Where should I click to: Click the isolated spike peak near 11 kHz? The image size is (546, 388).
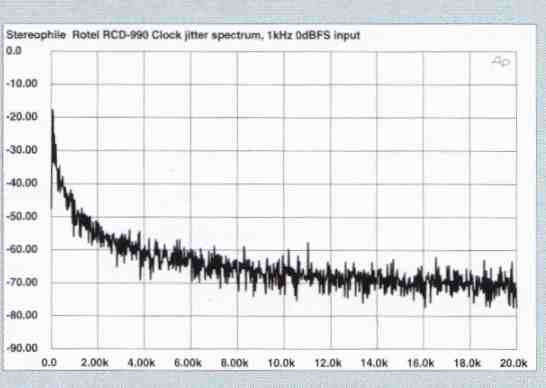coord(308,244)
